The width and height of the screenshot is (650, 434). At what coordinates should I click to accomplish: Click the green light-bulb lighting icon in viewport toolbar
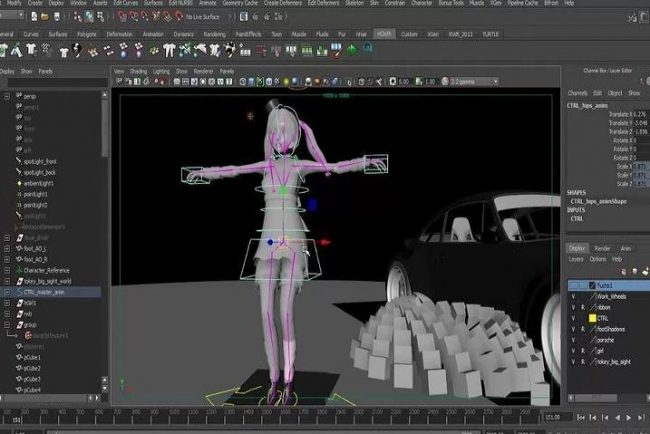click(x=286, y=82)
